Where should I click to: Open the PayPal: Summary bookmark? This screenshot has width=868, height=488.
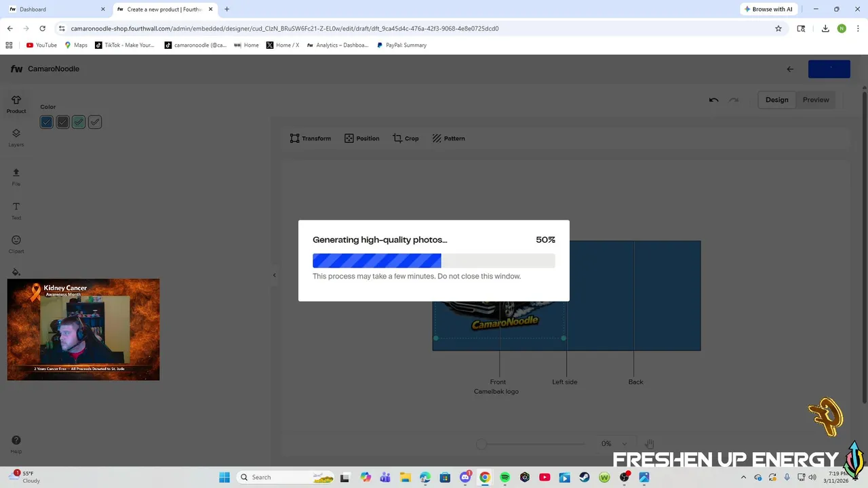point(401,45)
